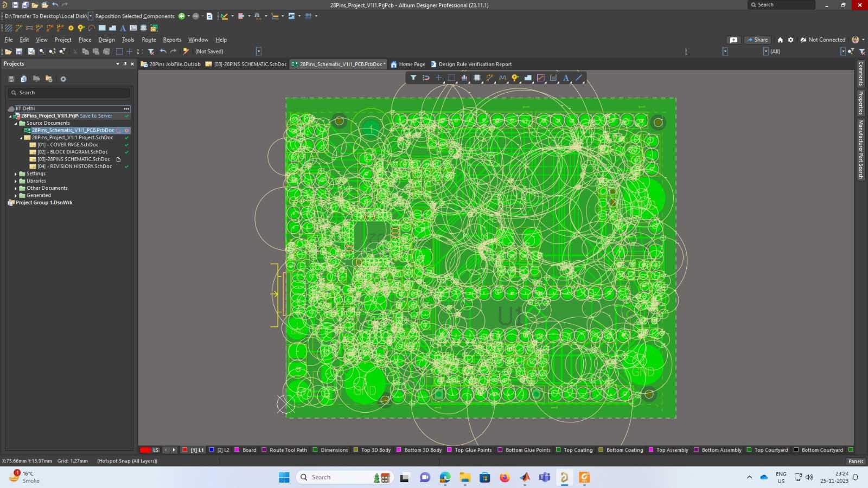Viewport: 868px width, 488px height.
Task: Expand the Libraries folder in Projects
Action: pos(16,181)
